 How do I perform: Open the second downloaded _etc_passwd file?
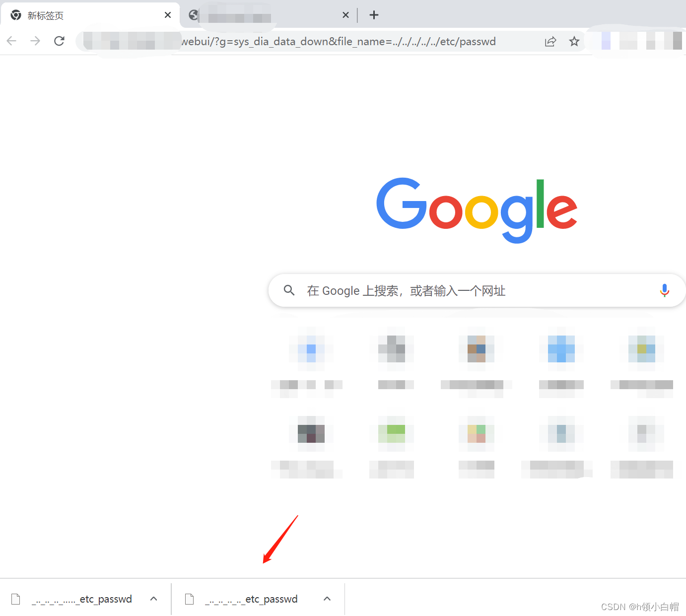[x=251, y=599]
